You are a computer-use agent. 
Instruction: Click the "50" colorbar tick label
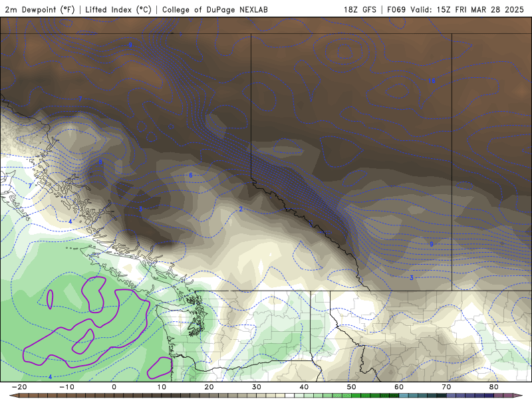(352, 387)
